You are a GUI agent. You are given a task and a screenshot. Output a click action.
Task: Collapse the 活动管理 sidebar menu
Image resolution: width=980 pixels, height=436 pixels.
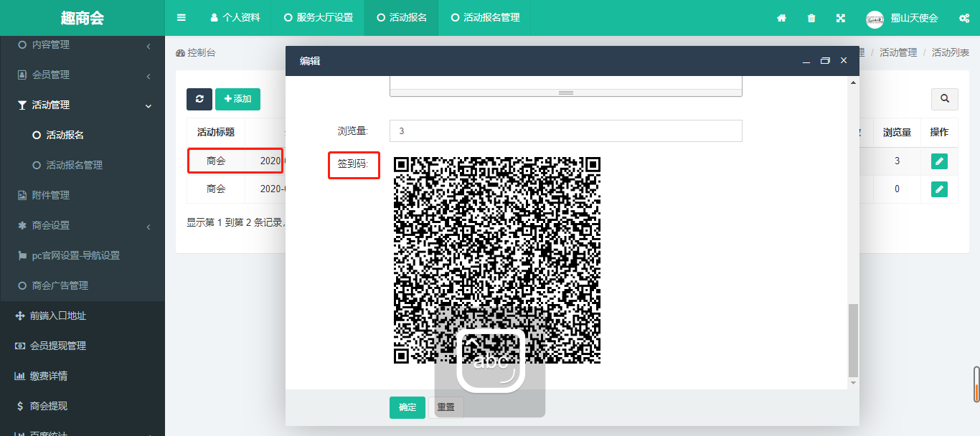pos(83,105)
